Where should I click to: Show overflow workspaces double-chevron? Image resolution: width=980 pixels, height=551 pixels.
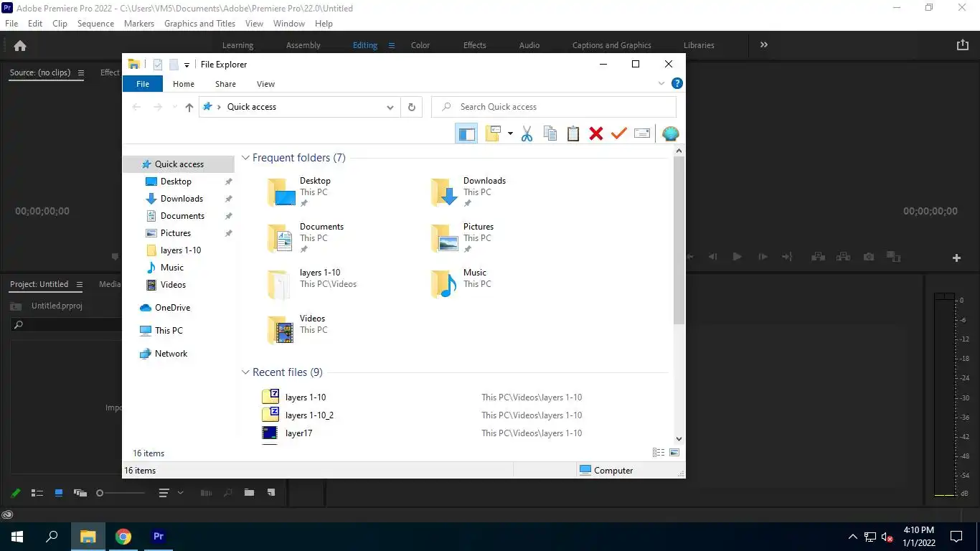[764, 44]
